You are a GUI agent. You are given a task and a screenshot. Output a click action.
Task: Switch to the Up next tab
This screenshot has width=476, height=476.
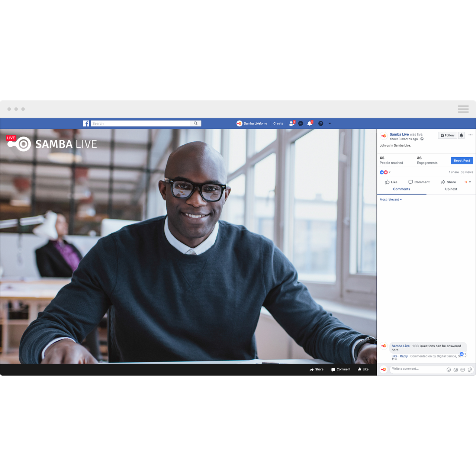tap(451, 189)
